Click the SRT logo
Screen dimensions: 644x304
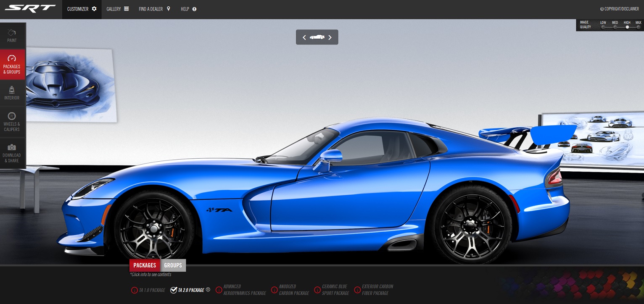tap(30, 9)
